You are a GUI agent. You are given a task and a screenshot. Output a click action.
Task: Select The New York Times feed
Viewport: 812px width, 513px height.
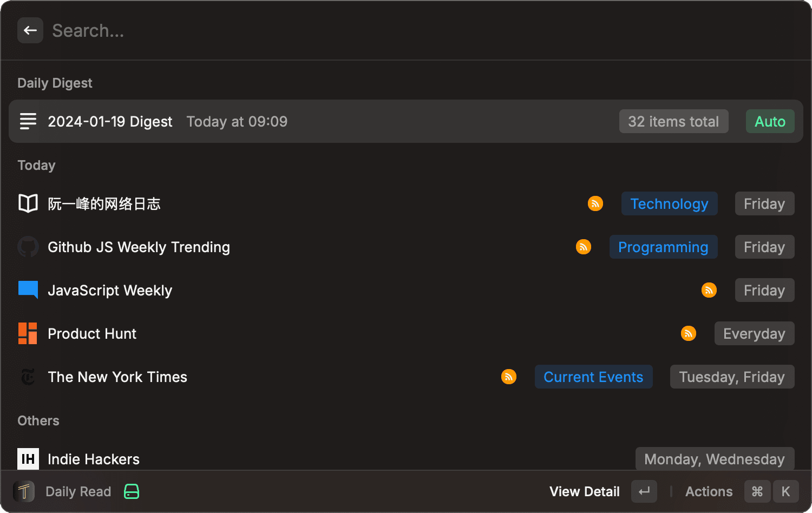click(117, 377)
